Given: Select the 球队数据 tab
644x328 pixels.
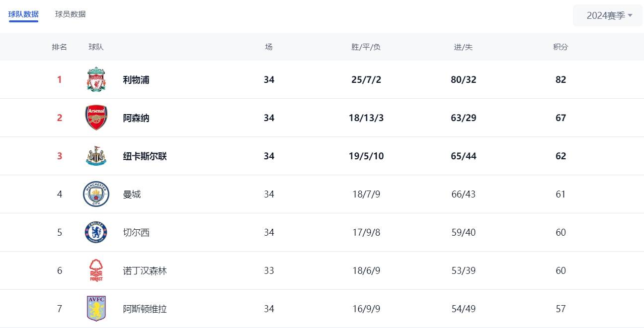Looking at the screenshot, I should coord(23,14).
